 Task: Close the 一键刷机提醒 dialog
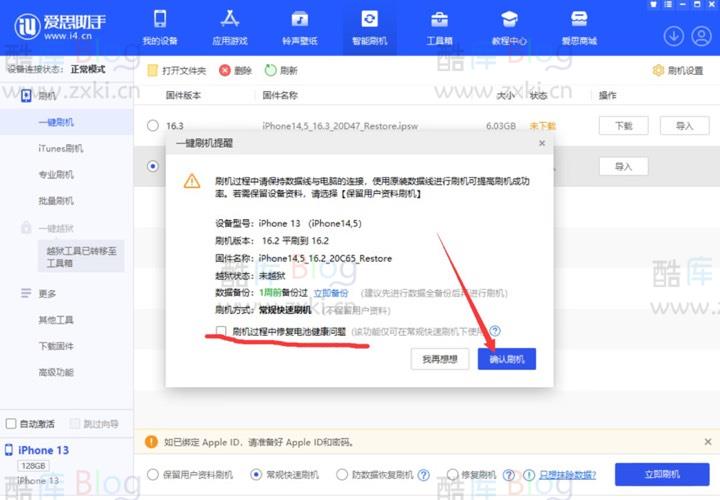542,143
